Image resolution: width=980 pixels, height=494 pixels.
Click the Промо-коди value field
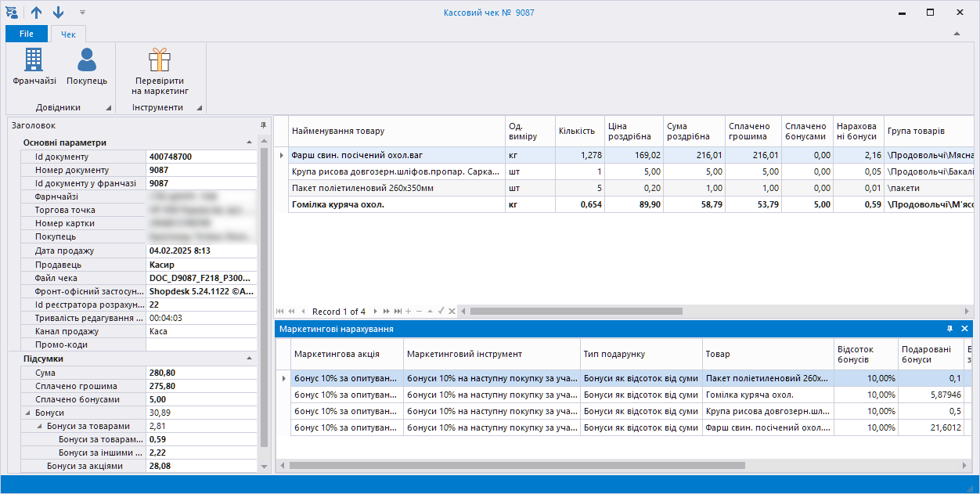pos(201,344)
